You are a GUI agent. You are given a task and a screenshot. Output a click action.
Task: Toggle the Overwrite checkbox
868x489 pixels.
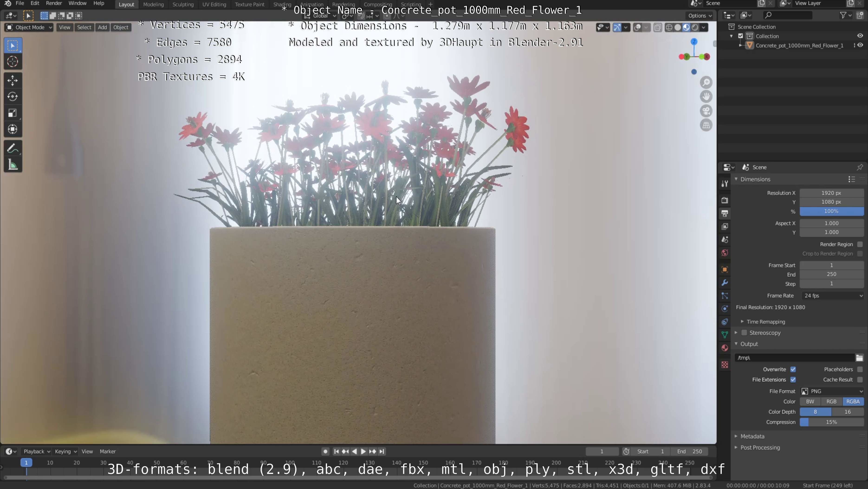793,370
